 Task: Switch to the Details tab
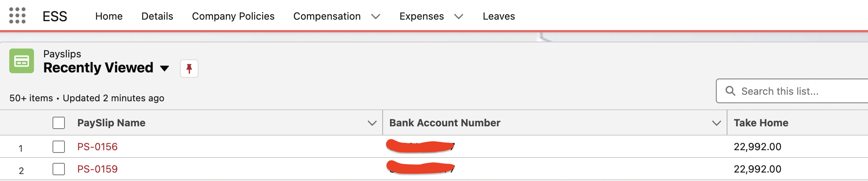tap(157, 16)
